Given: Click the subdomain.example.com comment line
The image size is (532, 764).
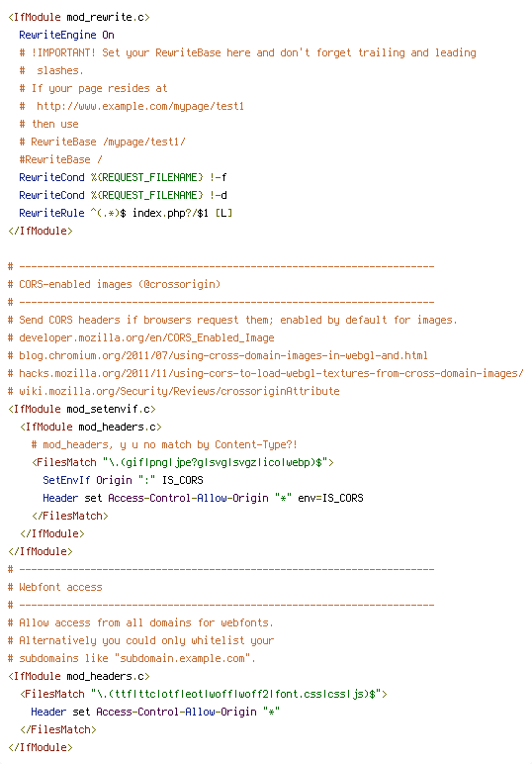Looking at the screenshot, I should [132, 658].
